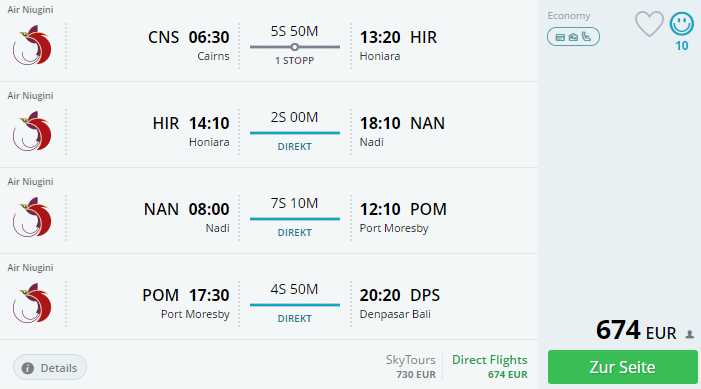
Task: Click the heart favorite icon
Action: [x=649, y=24]
